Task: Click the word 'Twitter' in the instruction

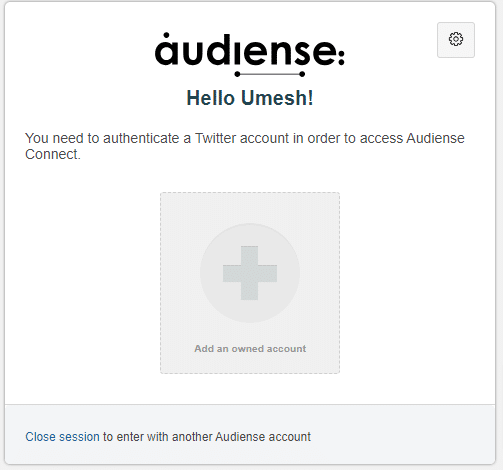Action: pos(215,138)
